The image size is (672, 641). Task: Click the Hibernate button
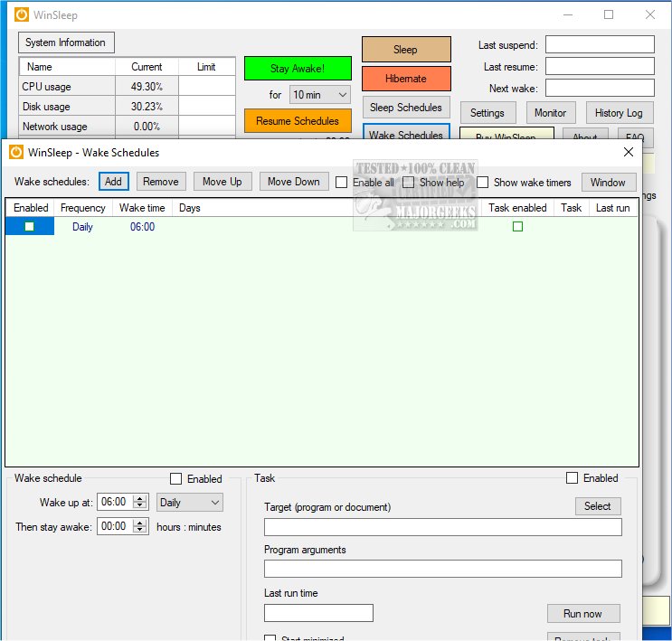(x=406, y=79)
